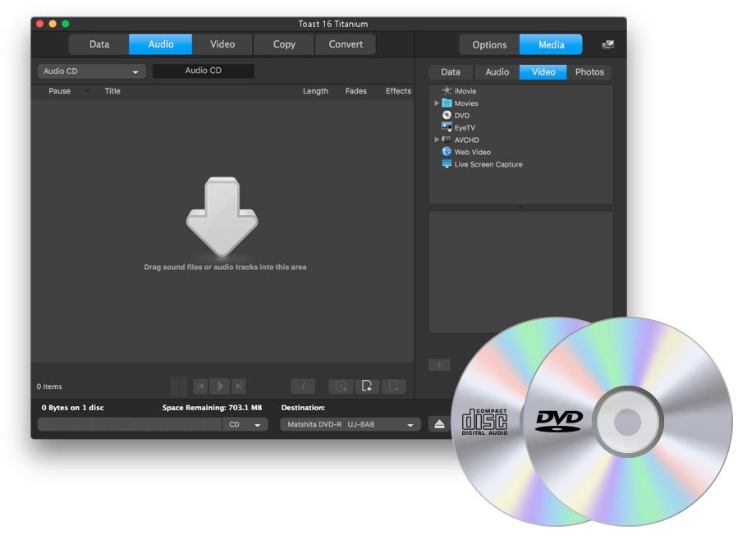Click the disc space usage bar
Screen dimensions: 756x544
coord(130,424)
